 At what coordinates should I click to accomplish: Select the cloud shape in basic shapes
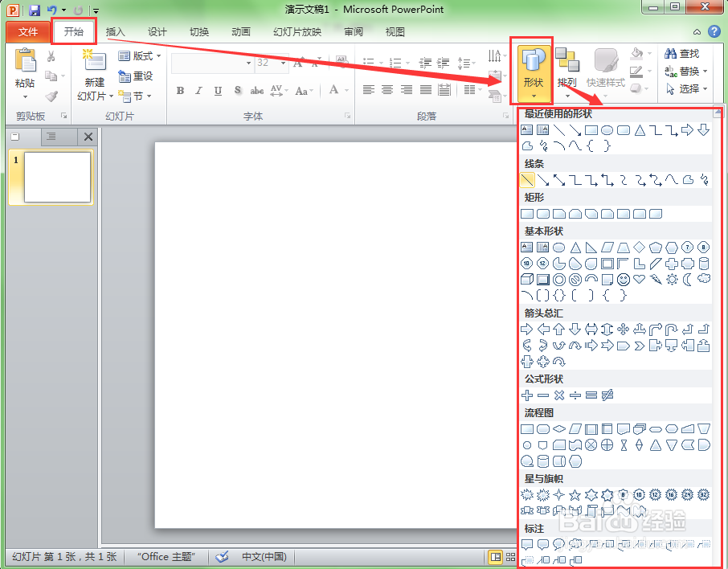click(704, 279)
